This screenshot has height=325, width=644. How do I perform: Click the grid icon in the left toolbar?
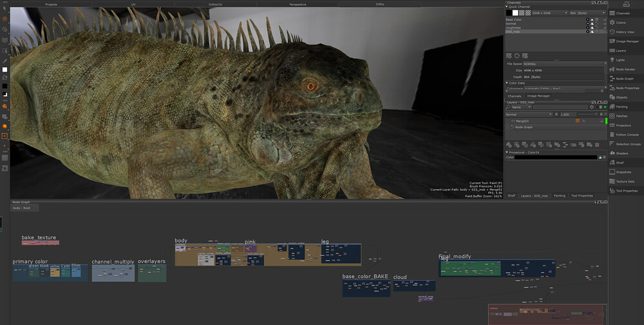point(5,40)
